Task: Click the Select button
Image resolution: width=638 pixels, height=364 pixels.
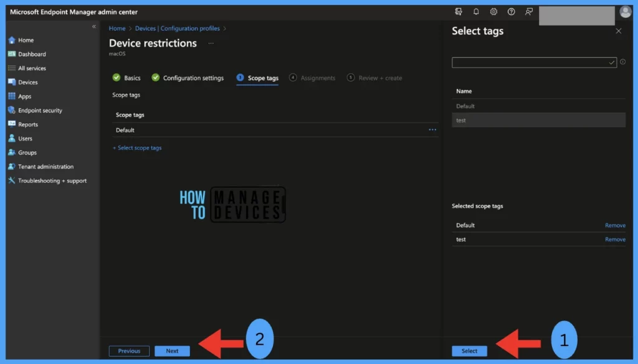Action: (x=469, y=351)
